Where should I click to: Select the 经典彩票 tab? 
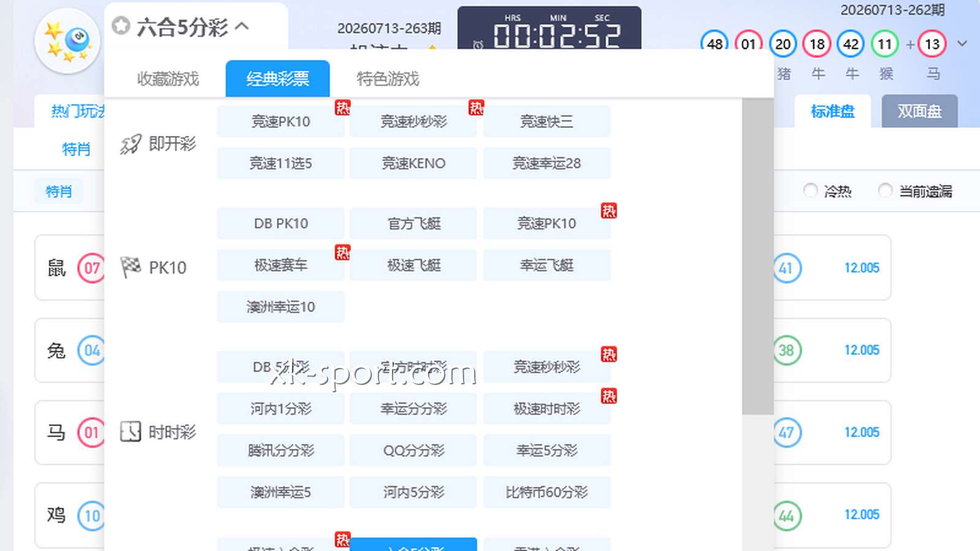277,78
